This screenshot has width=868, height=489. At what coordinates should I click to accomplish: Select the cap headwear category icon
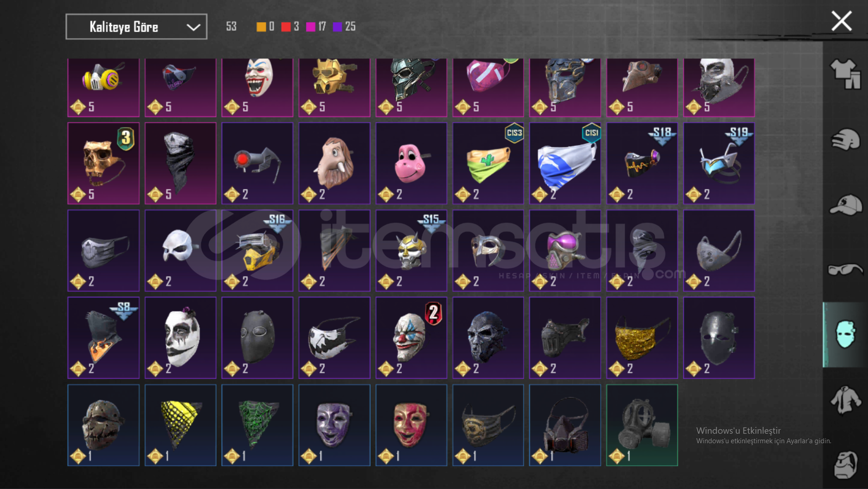(x=845, y=205)
